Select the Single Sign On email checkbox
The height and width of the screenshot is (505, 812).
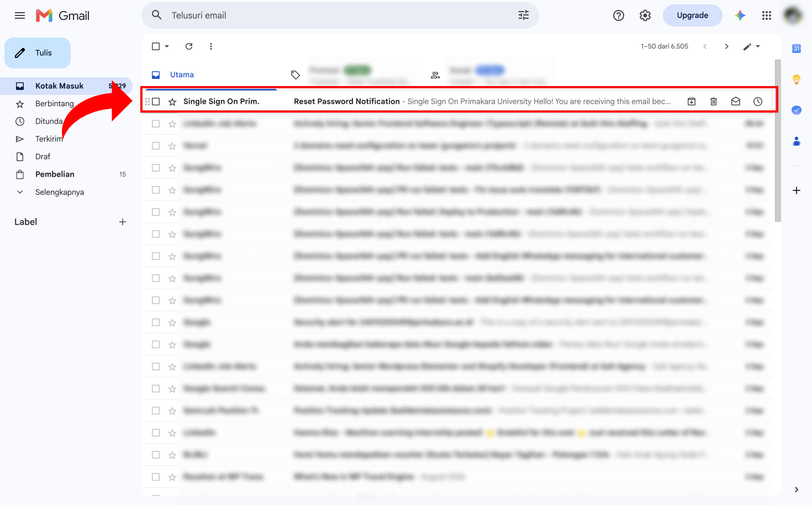click(156, 102)
